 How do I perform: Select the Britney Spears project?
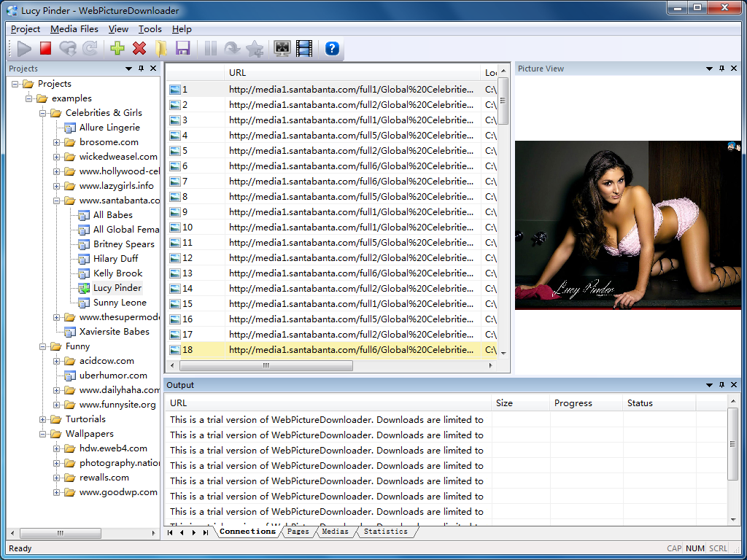pos(124,244)
